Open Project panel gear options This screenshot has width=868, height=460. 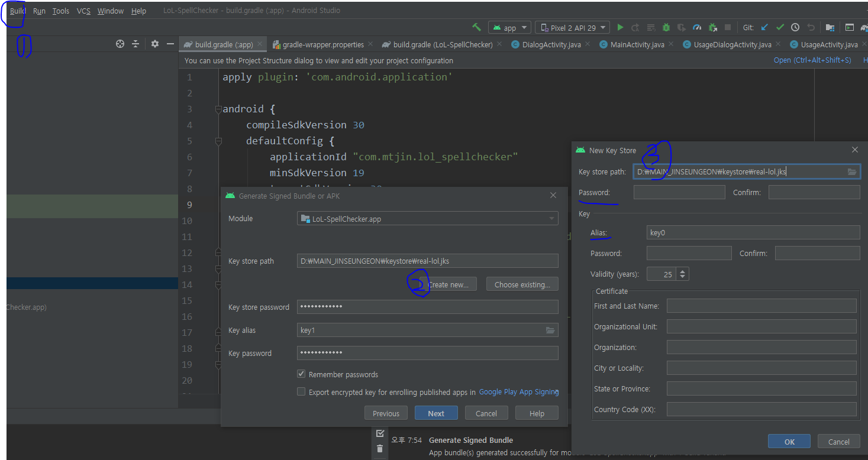pyautogui.click(x=155, y=44)
